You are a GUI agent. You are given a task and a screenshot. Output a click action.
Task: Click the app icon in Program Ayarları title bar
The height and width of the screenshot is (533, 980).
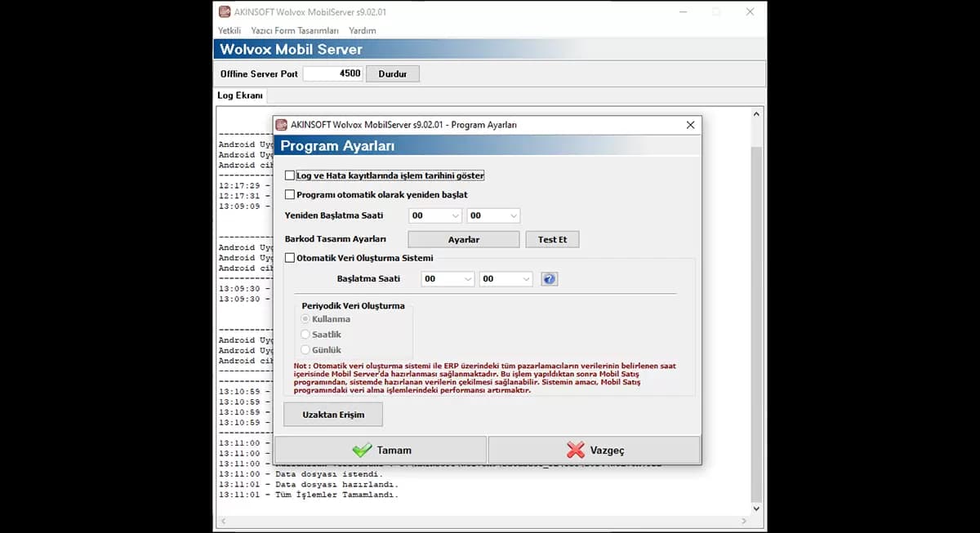pos(283,125)
